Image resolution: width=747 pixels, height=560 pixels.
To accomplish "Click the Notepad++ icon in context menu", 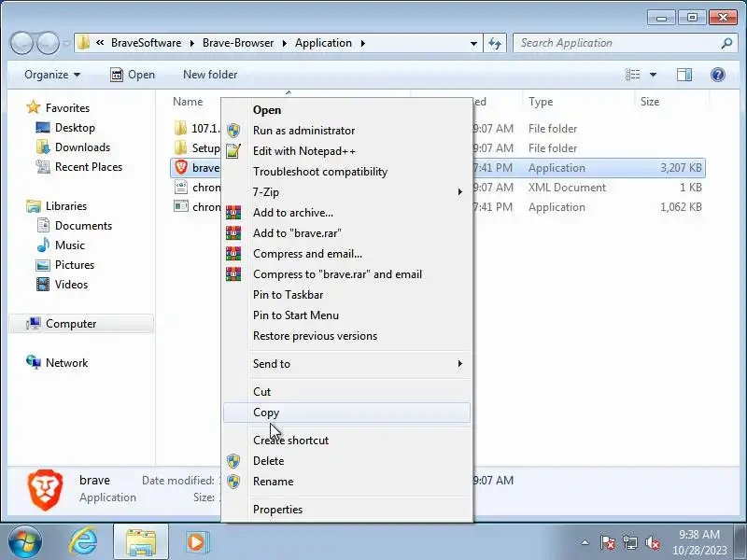I will 233,151.
